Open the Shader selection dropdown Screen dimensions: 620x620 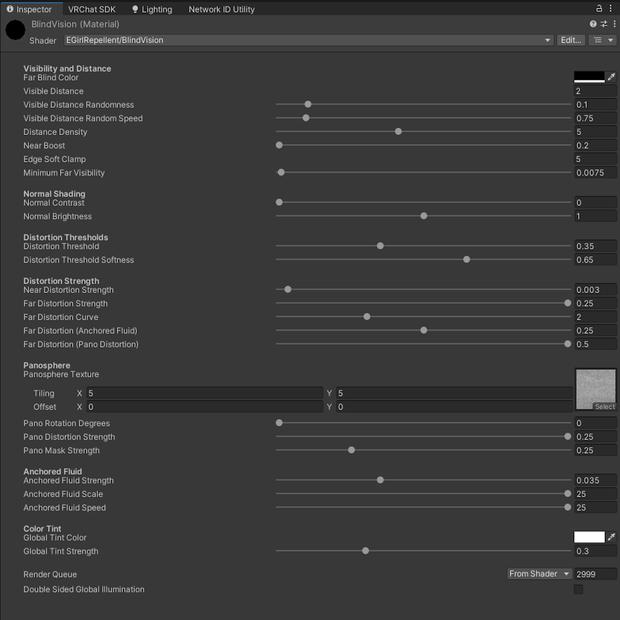(x=308, y=40)
